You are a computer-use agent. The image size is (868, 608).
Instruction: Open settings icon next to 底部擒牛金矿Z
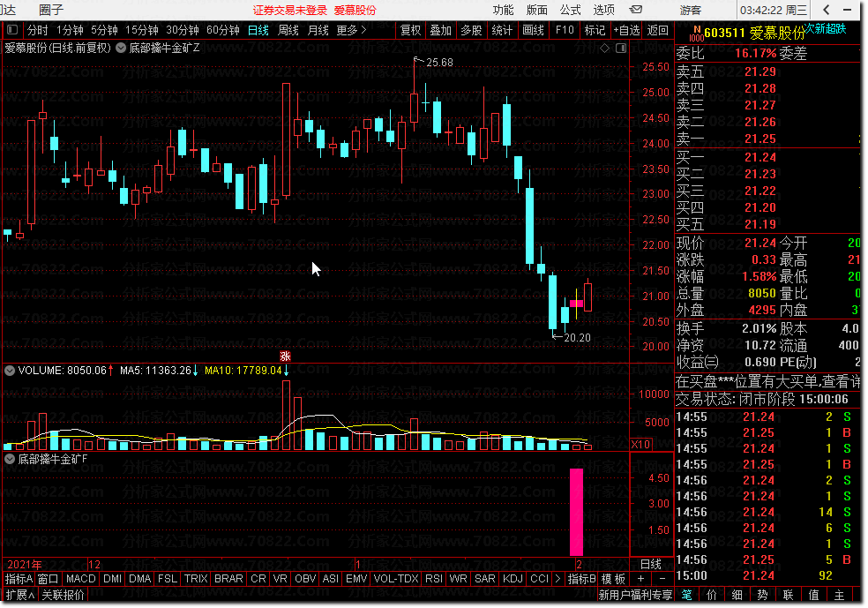tap(121, 49)
